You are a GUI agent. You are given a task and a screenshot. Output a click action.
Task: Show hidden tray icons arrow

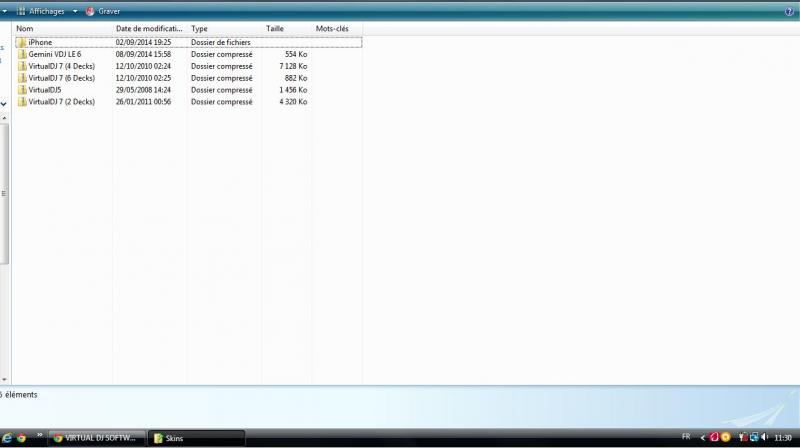703,438
